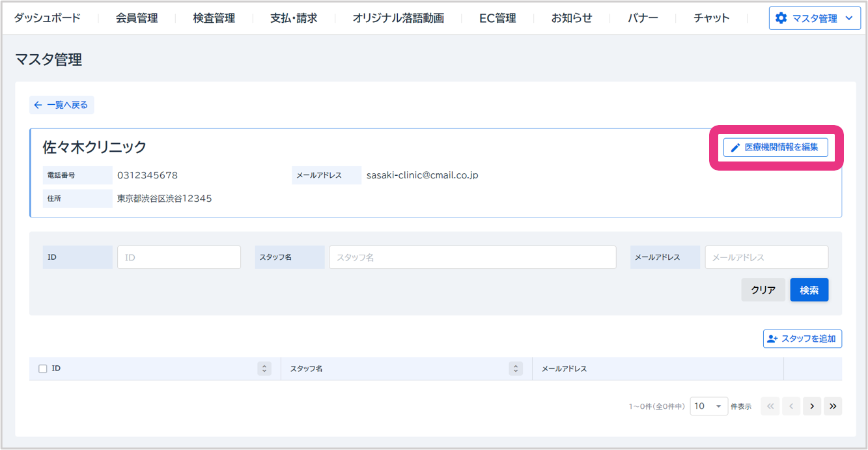Sort by スタッフ名 column sort icon

coord(516,369)
